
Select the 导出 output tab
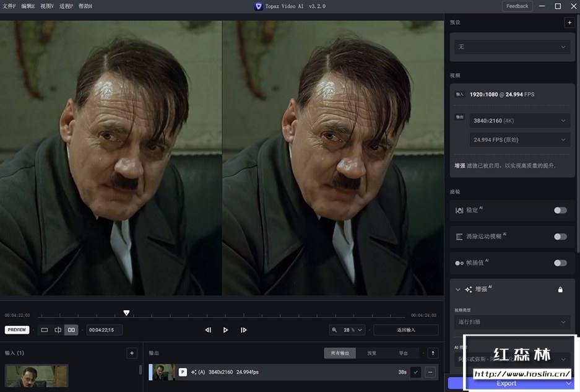[403, 353]
